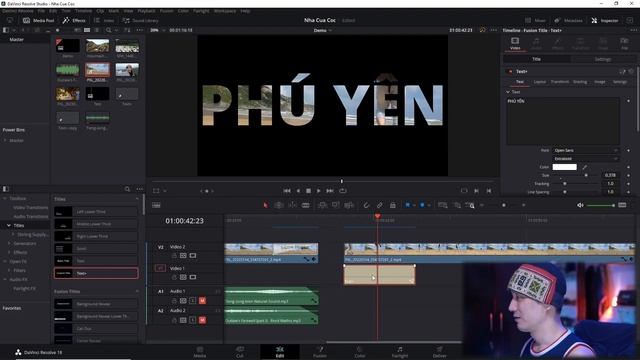
Task: Click the Overwrite Clip timeline icon
Action: coord(336,205)
